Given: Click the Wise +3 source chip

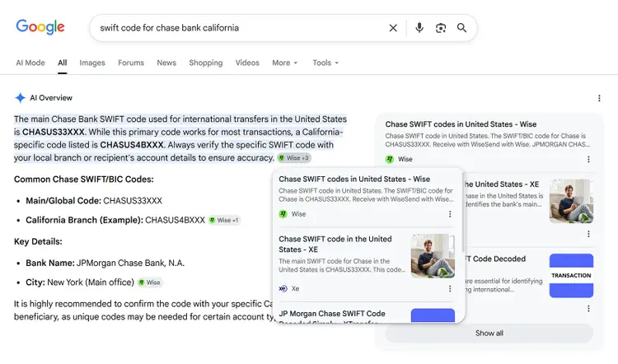Looking at the screenshot, I should (294, 158).
